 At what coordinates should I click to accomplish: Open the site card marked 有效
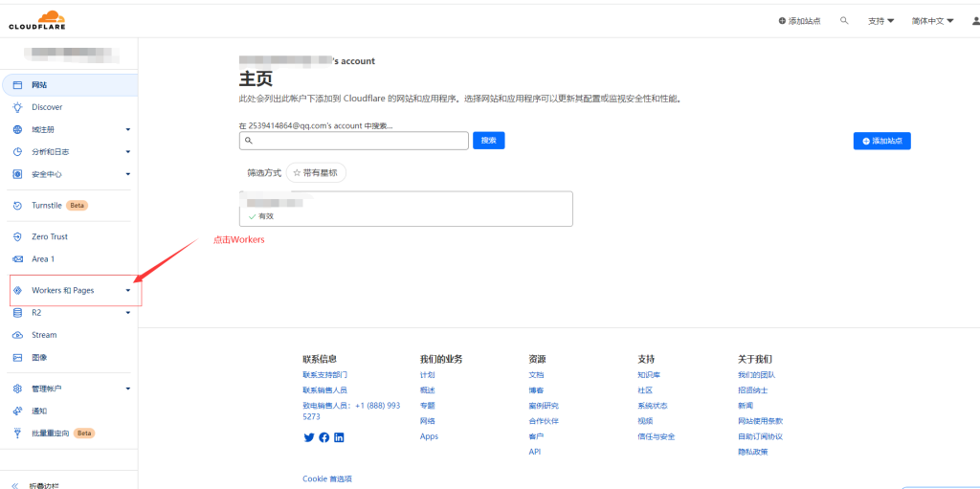(406, 209)
